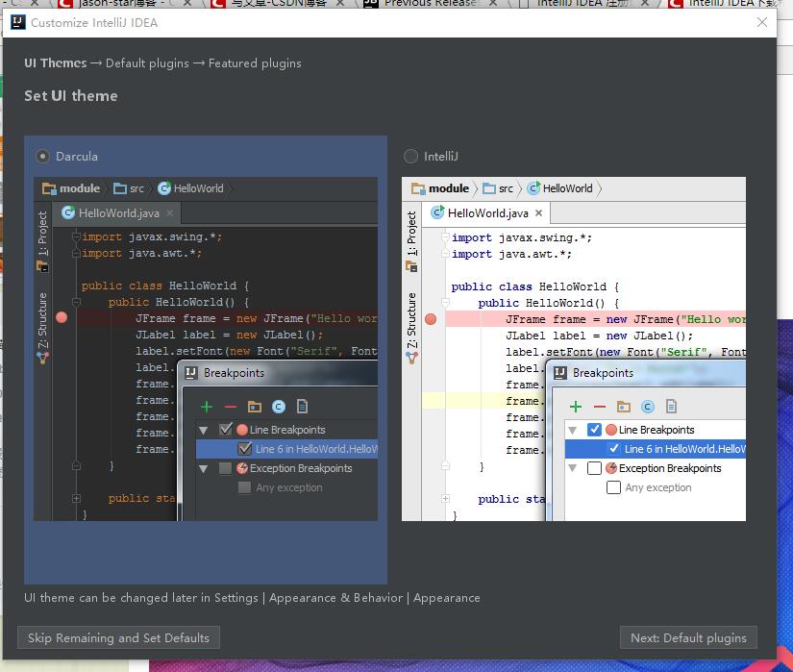Image resolution: width=793 pixels, height=672 pixels.
Task: Open 1: Project side tab in IntelliJ preview
Action: coord(411,233)
